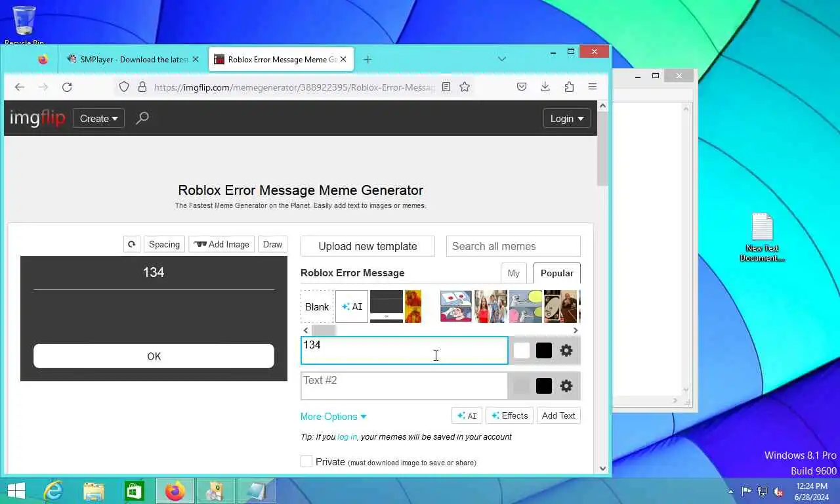Click the muted speaker tray icon

(778, 491)
